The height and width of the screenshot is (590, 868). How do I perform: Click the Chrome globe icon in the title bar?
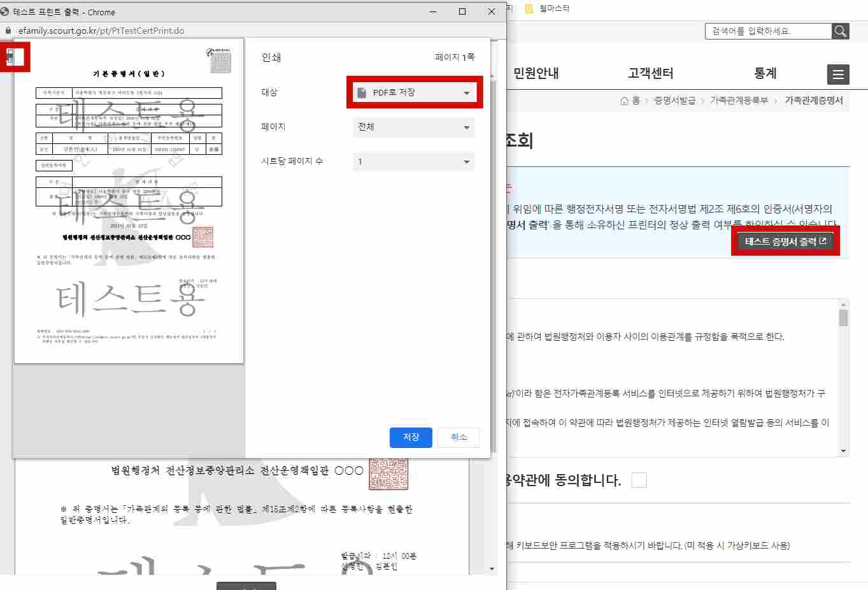coord(6,11)
